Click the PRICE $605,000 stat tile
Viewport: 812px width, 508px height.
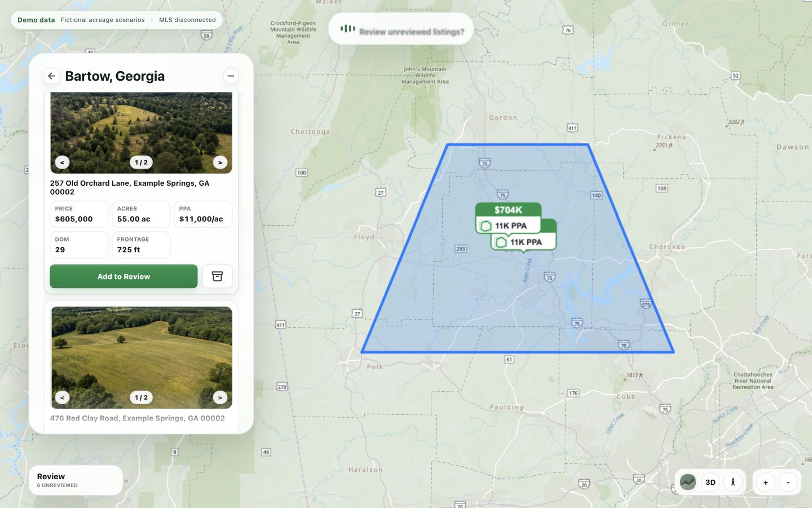click(x=79, y=214)
